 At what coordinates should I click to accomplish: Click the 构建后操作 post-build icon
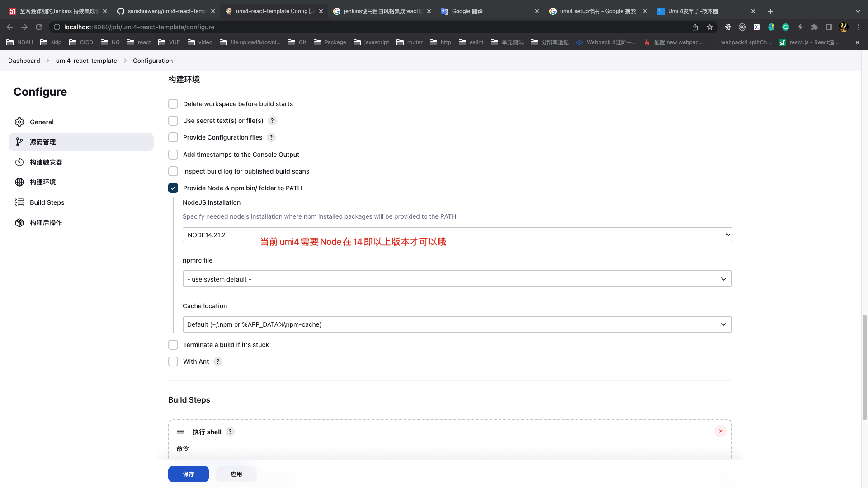[20, 222]
